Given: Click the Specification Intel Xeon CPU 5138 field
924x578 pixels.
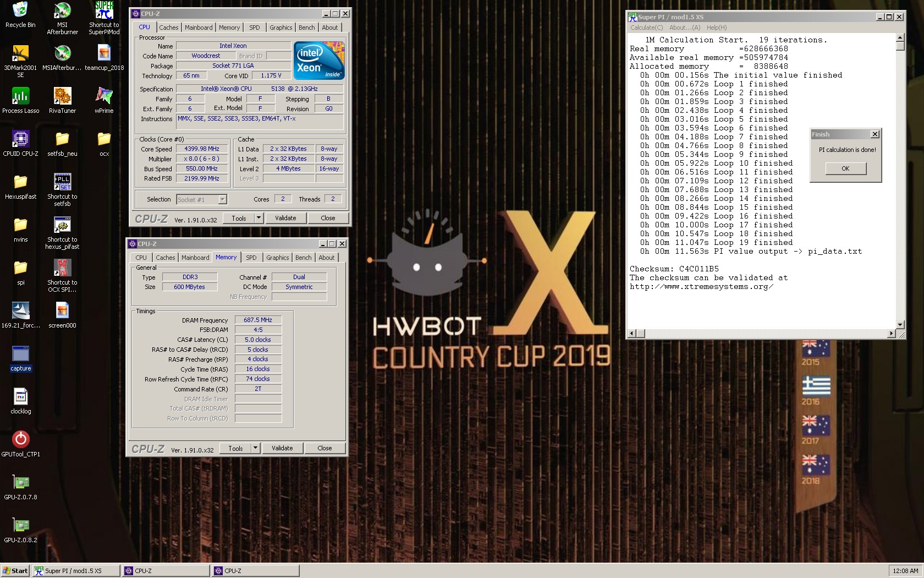Looking at the screenshot, I should (260, 89).
